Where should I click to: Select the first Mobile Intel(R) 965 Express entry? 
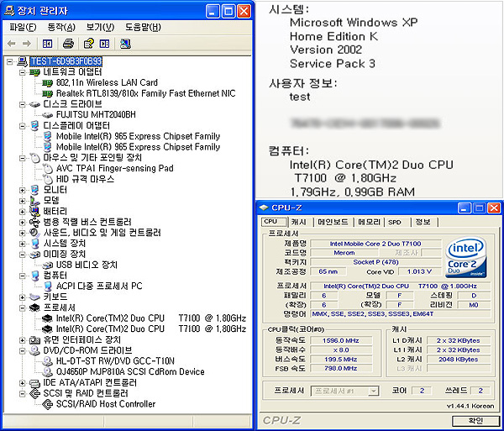[x=138, y=136]
